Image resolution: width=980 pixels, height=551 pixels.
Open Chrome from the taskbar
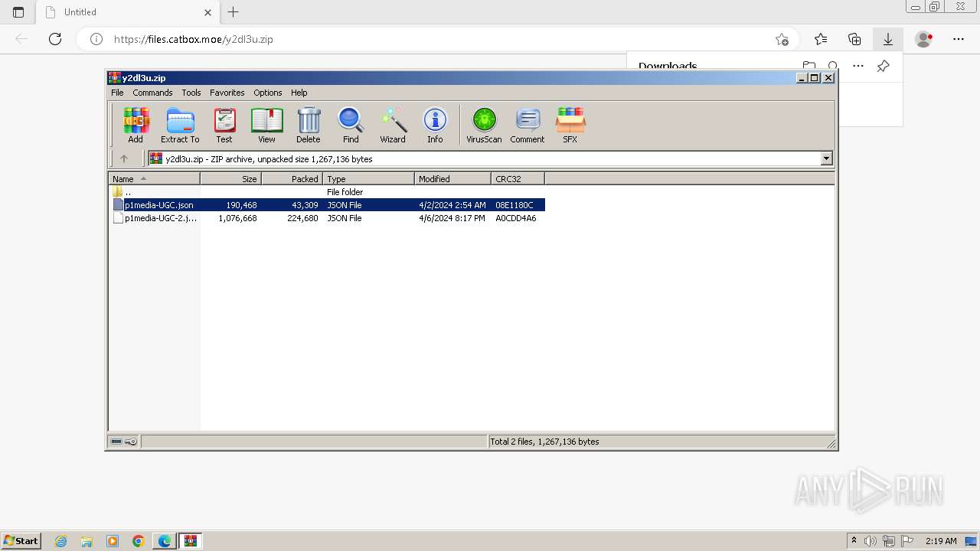[x=139, y=541]
